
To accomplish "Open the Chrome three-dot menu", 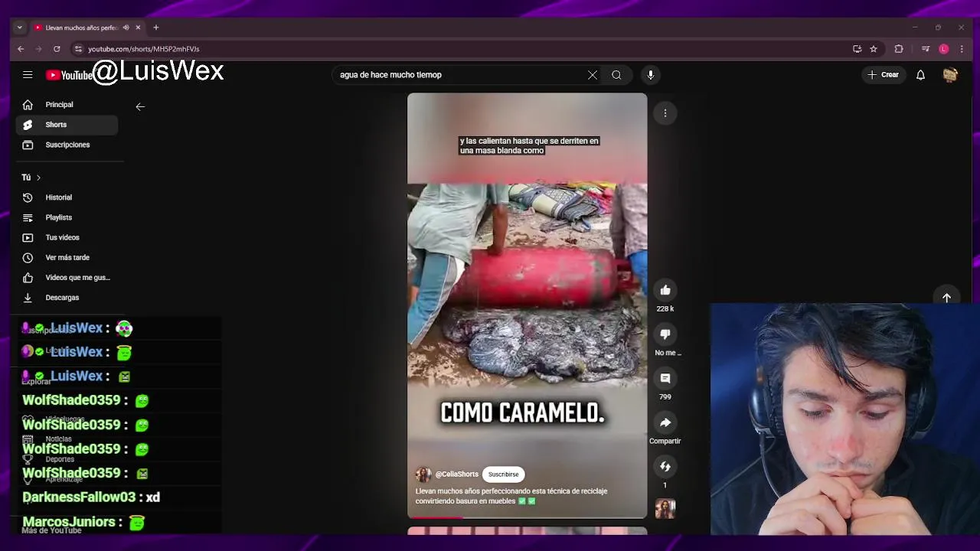I will click(x=962, y=49).
